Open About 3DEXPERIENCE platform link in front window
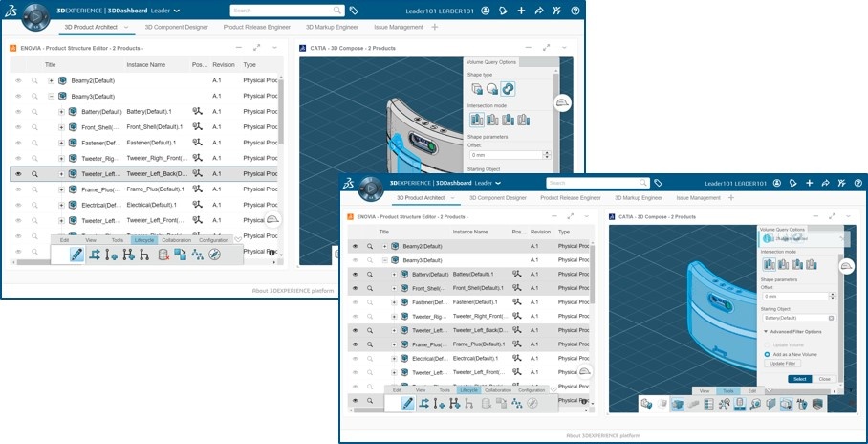 [x=603, y=435]
